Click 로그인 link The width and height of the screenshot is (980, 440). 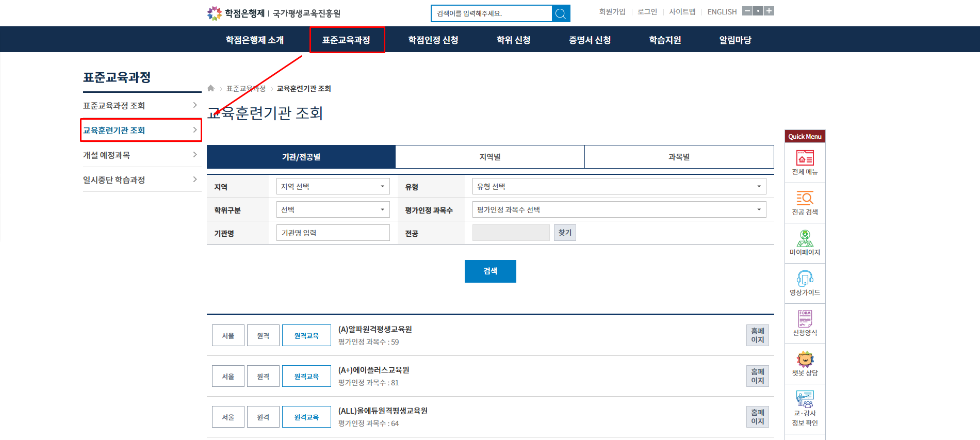647,11
